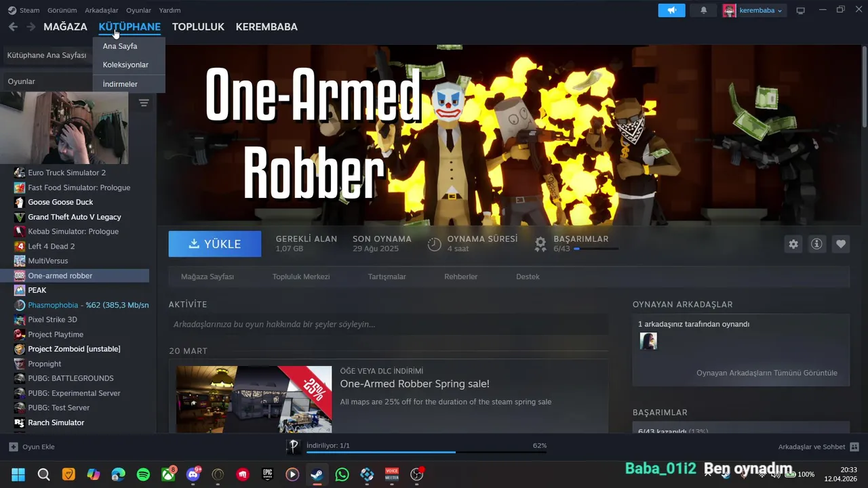
Task: Open Phasmophobia download icon in status bar
Action: [x=294, y=446]
